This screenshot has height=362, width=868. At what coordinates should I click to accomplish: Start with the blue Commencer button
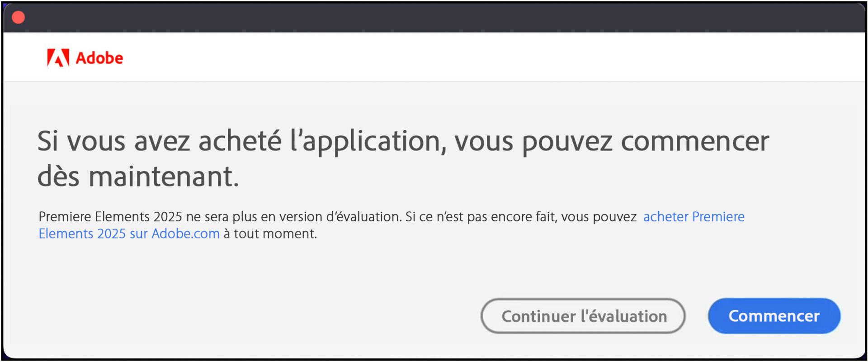point(774,316)
